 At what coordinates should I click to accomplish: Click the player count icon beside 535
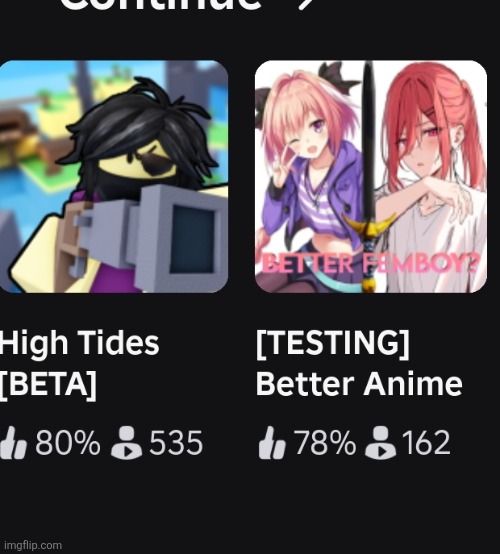point(127,443)
